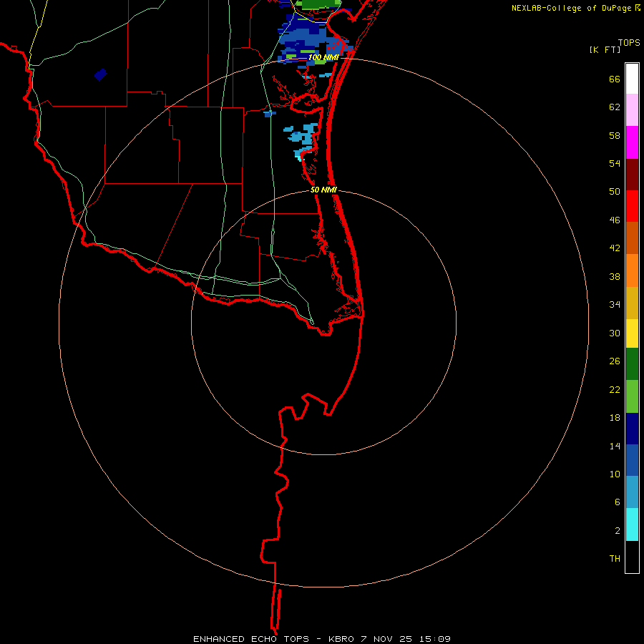Click the ENHANCED ECHO TOPS caption text
Image resolution: width=644 pixels, height=644 pixels.
[251, 639]
